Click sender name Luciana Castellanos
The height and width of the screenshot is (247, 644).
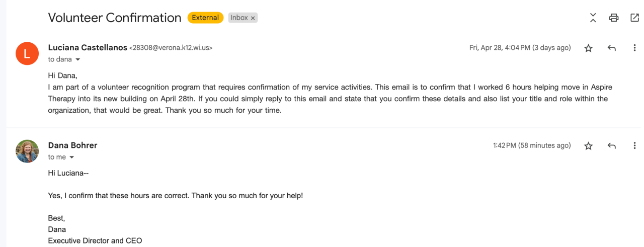[x=88, y=48]
